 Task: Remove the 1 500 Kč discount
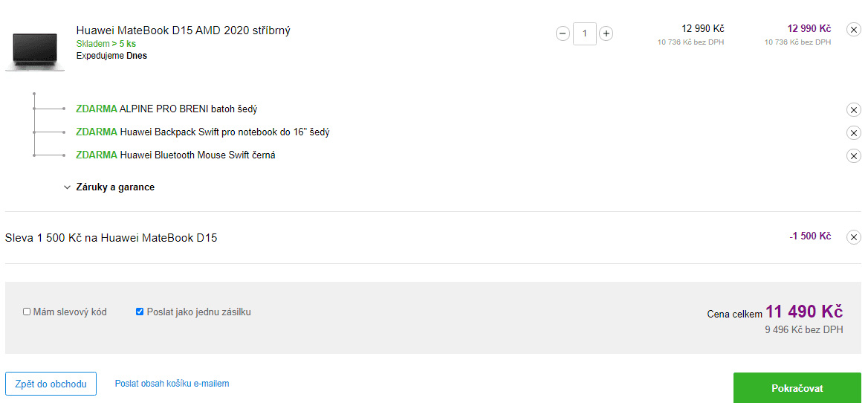click(854, 237)
